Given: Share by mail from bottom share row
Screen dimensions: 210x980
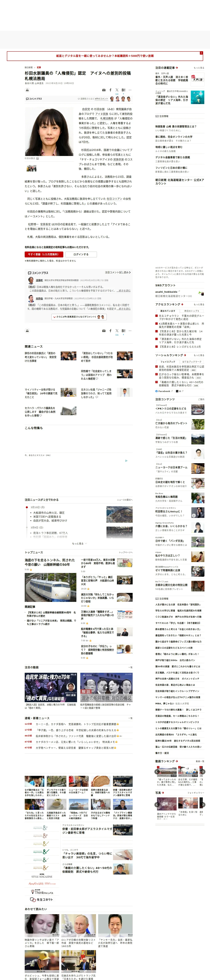Looking at the screenshot, I should 104,331.
